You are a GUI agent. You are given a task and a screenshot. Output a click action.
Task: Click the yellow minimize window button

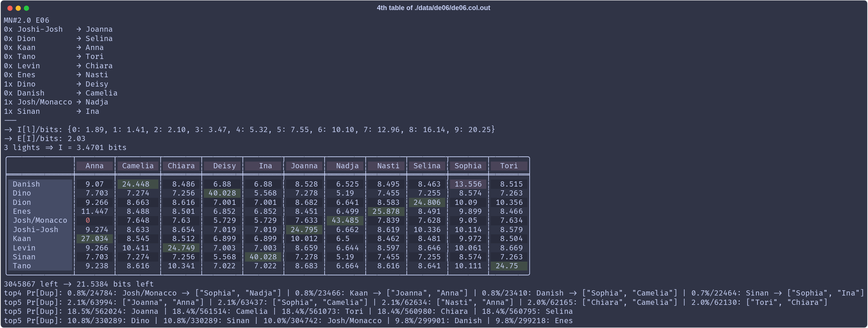pos(18,8)
